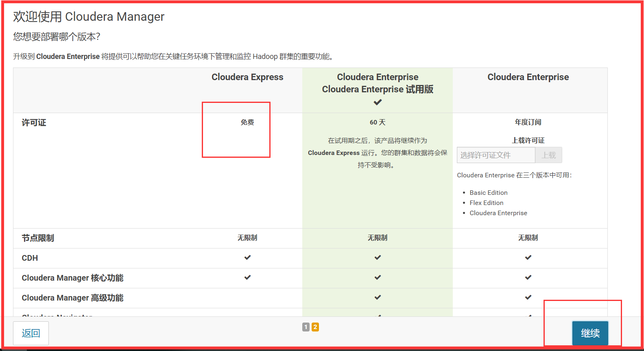Click the 继续 button
The image size is (644, 351).
(x=590, y=333)
